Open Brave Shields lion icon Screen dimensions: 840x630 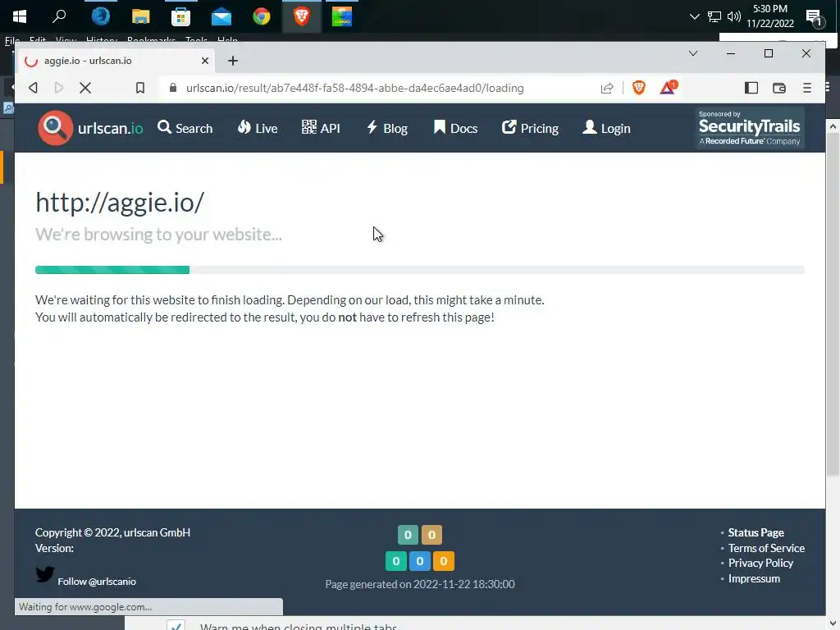tap(638, 87)
